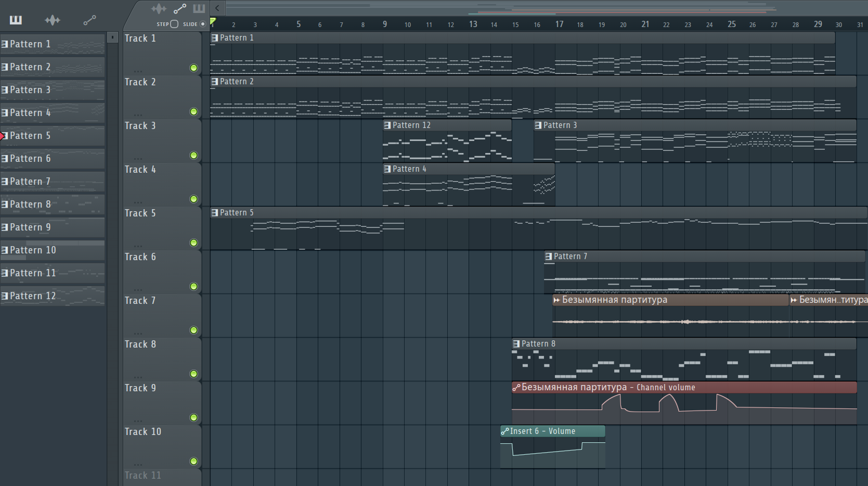The height and width of the screenshot is (486, 868).
Task: Select the automation curve icon above the track headers
Action: pos(180,8)
